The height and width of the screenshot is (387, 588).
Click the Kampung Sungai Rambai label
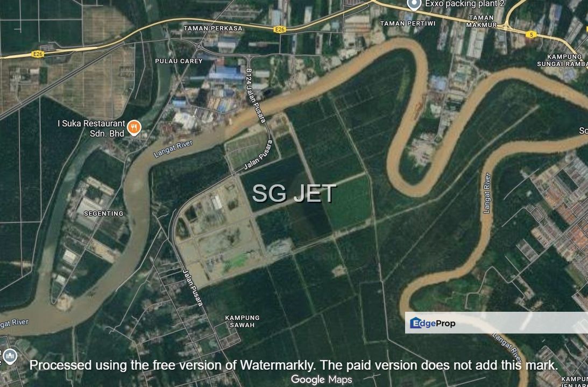point(561,60)
